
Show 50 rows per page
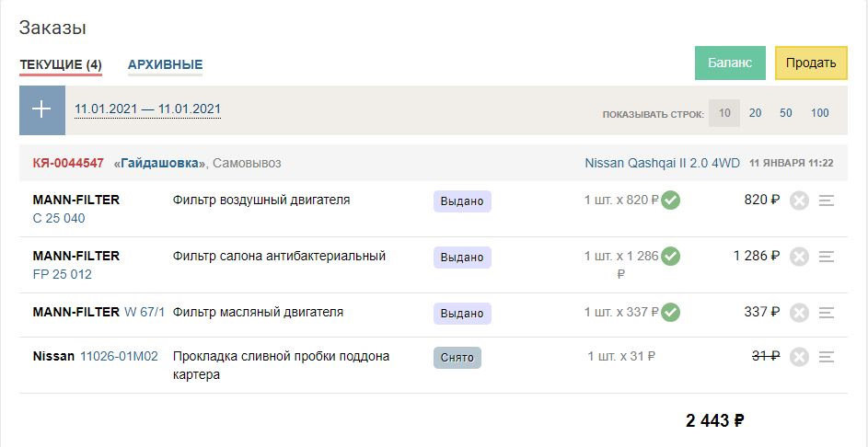pos(786,113)
